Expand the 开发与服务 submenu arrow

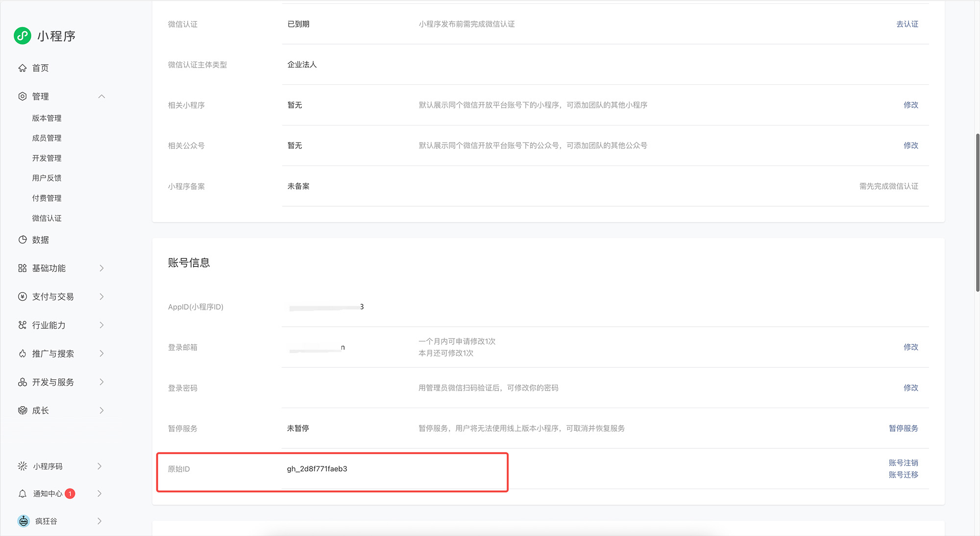(101, 382)
